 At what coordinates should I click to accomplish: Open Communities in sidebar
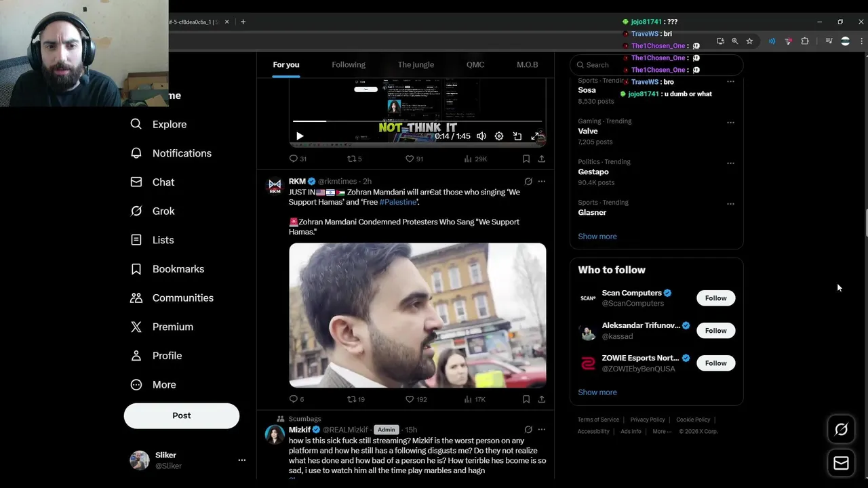tap(172, 298)
